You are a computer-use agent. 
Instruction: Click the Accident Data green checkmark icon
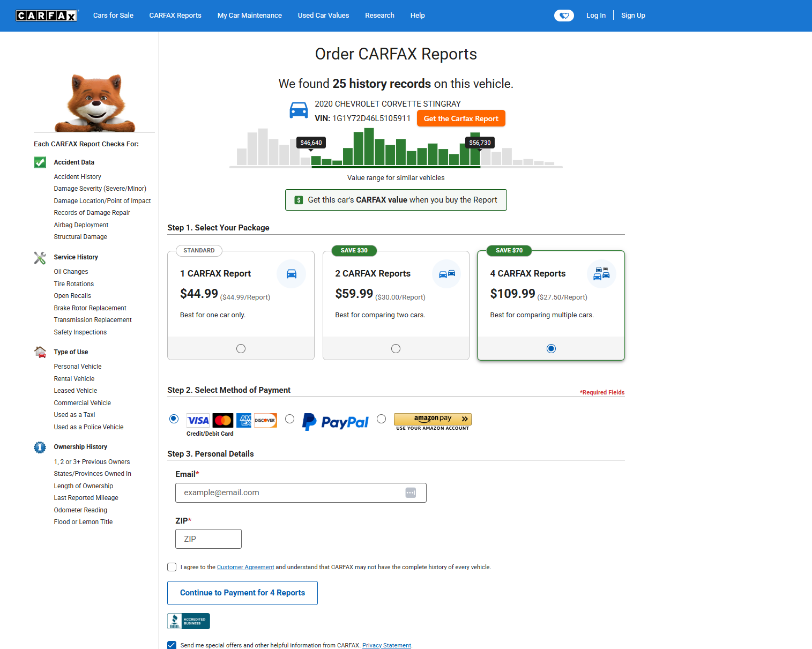40,162
